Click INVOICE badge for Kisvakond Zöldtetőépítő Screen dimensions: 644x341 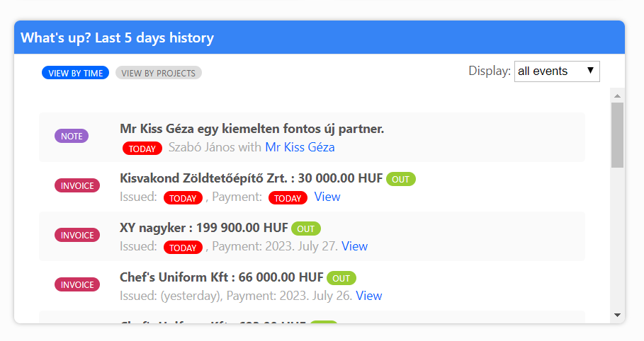click(x=77, y=186)
